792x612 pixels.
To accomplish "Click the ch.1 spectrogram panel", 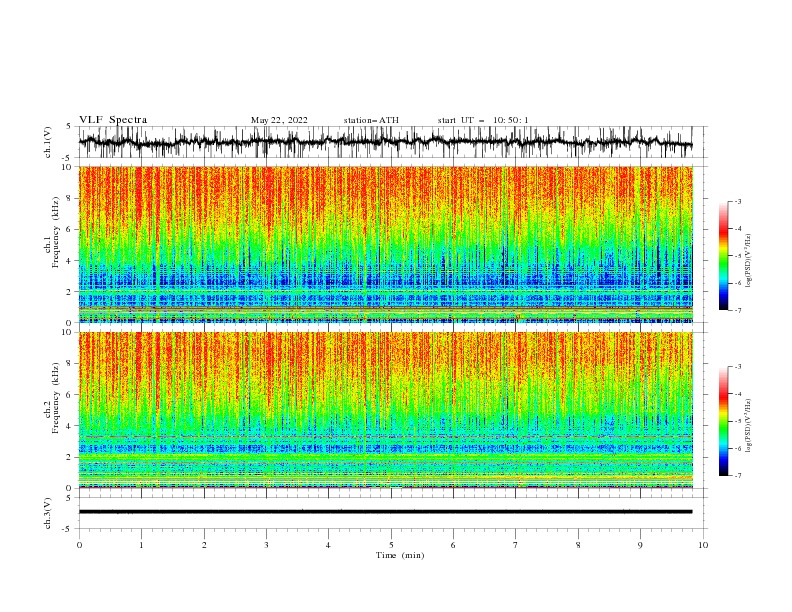I will pos(386,244).
